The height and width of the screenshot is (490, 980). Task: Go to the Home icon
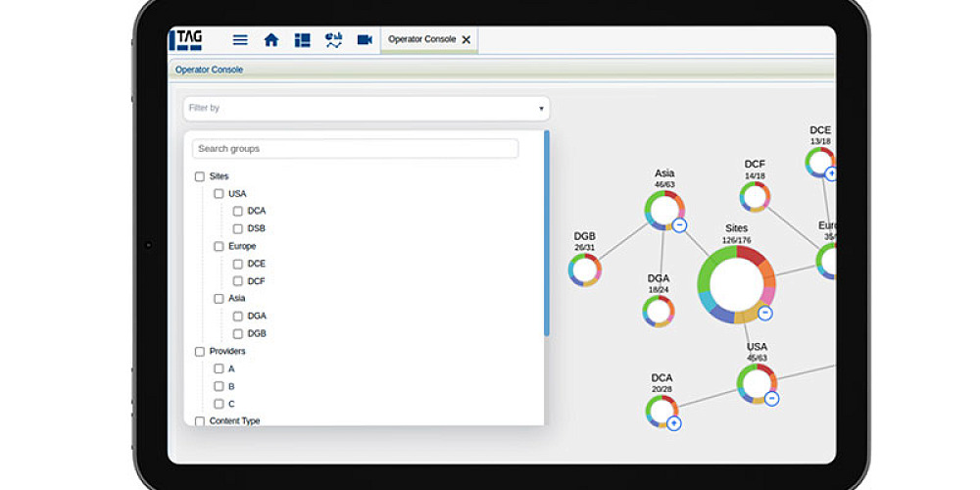click(271, 40)
